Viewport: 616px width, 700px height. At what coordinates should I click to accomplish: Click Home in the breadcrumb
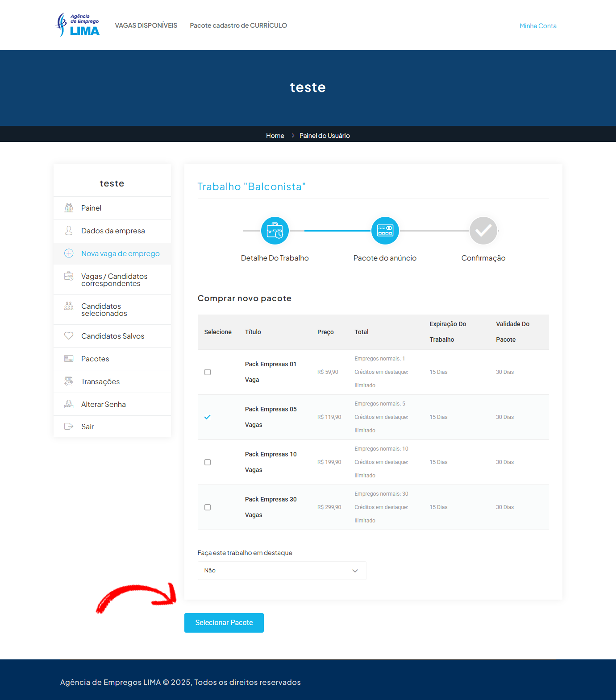[x=275, y=136]
